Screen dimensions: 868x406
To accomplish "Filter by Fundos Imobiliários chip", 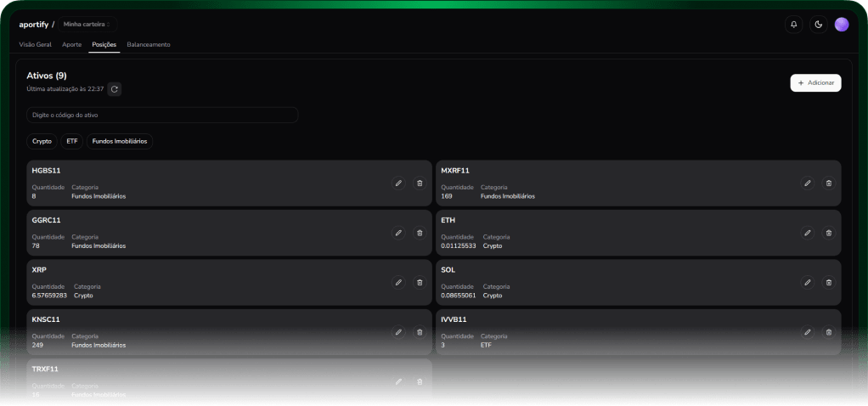I will (x=119, y=141).
